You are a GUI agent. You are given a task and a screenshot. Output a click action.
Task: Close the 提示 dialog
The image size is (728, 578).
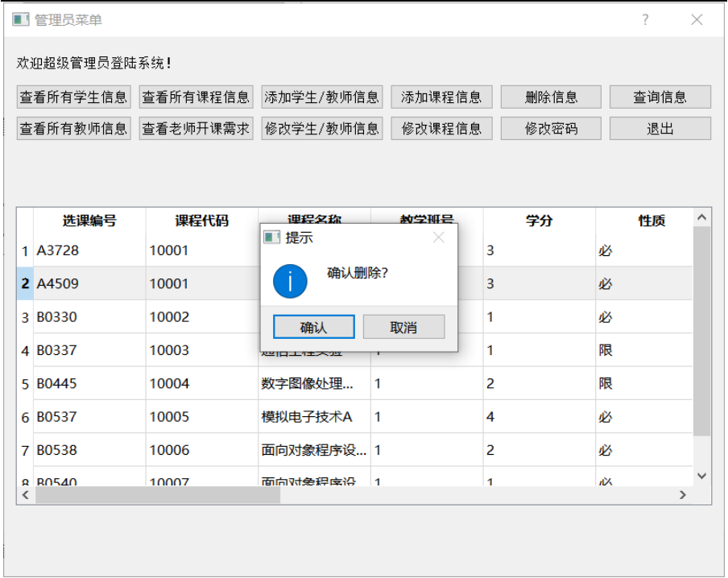439,237
